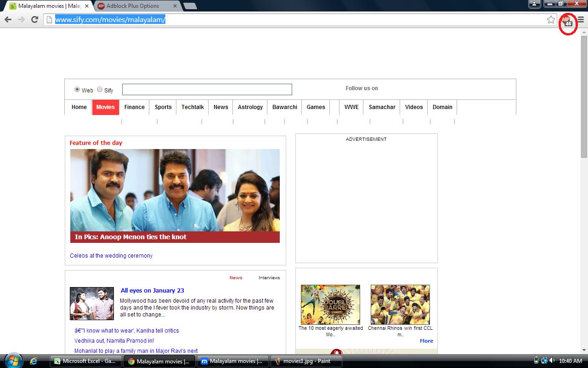Click the 'Follow us on' text
The height and width of the screenshot is (368, 588).
(362, 88)
